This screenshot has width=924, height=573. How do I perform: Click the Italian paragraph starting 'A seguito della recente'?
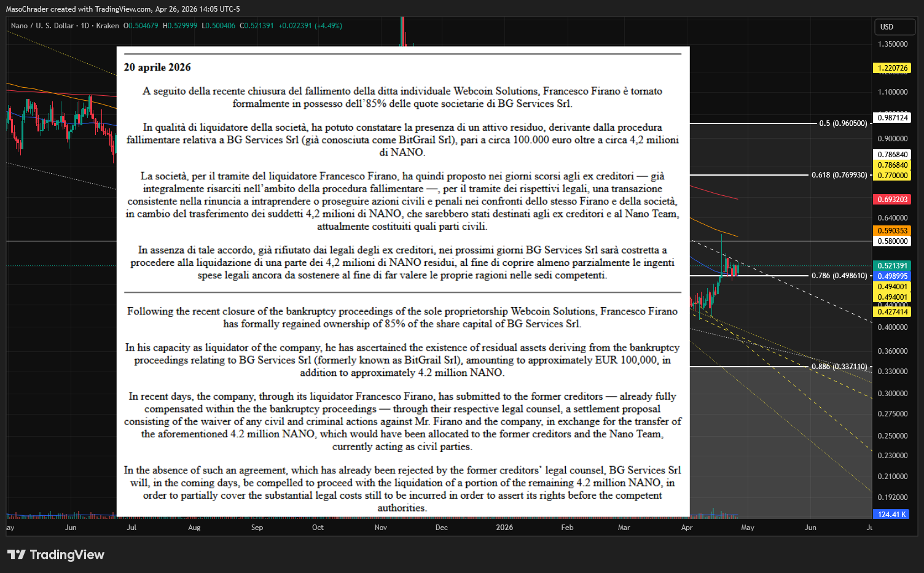tap(402, 97)
